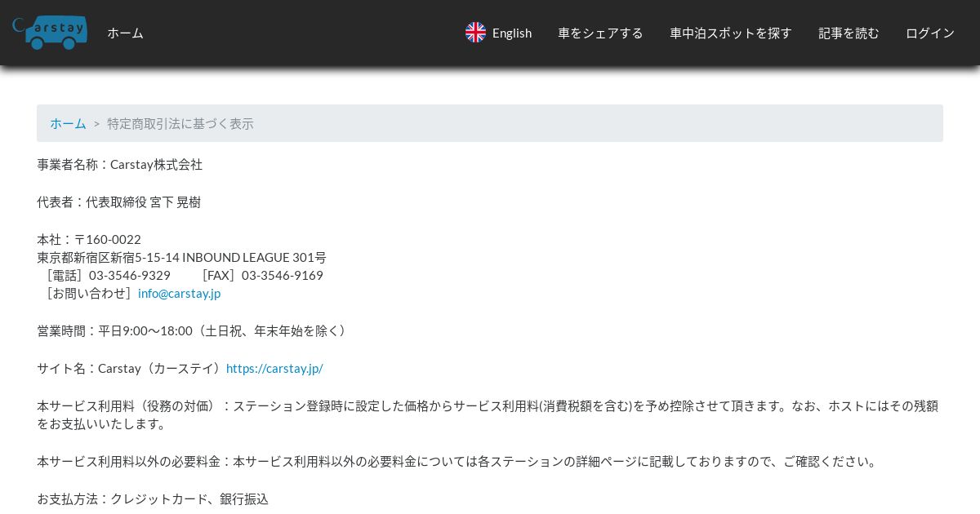Click the 代表者：代表取締役 宮下 晃樹 line
The width and height of the screenshot is (980, 514).
tap(118, 202)
